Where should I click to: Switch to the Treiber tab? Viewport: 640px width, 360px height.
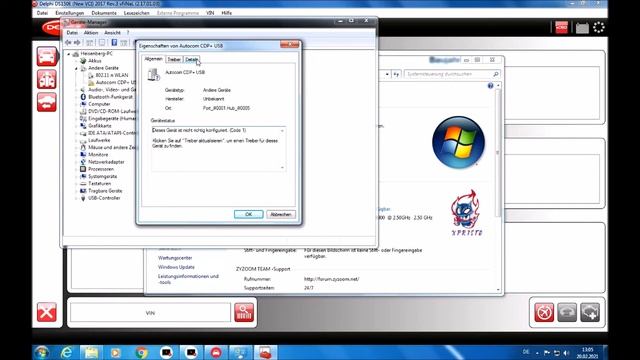coord(174,60)
